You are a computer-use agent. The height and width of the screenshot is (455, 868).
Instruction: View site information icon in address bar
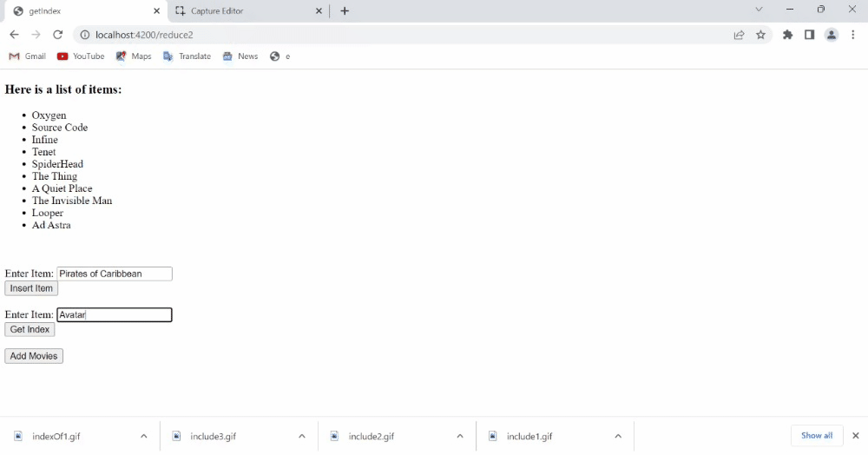tap(85, 35)
